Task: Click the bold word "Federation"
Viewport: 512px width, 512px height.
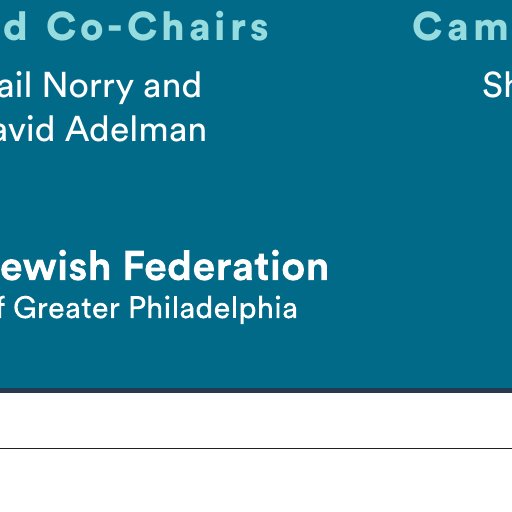Action: [x=226, y=266]
